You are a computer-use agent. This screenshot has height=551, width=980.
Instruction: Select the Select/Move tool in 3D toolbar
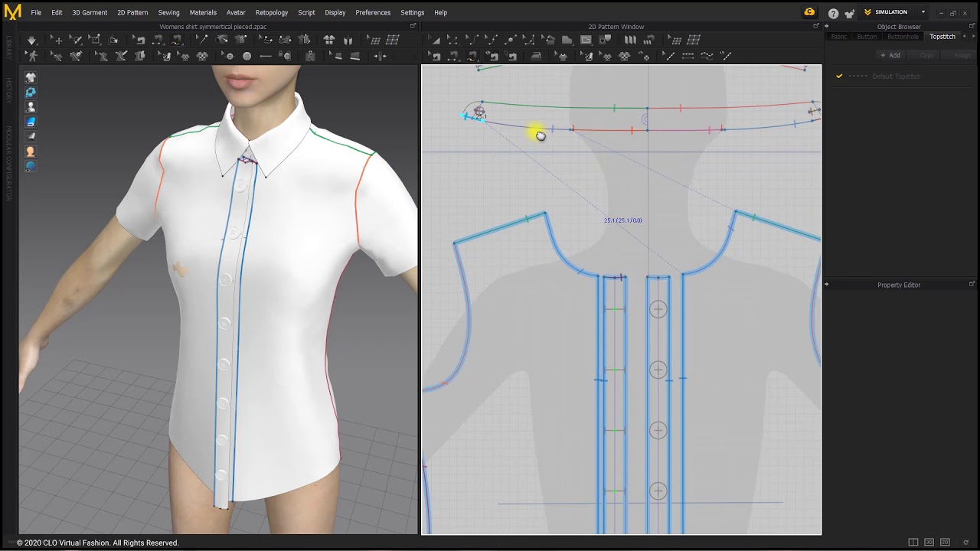(x=57, y=40)
